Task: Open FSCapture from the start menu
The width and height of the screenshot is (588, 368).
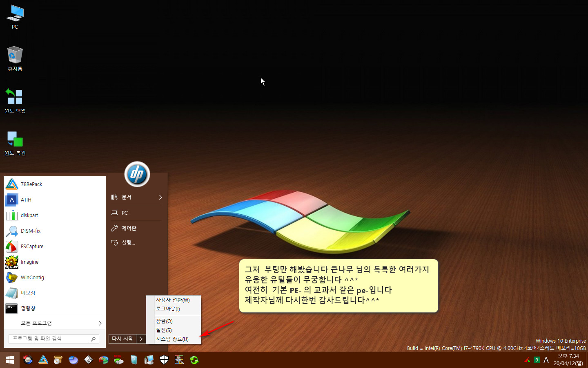Action: [55, 247]
